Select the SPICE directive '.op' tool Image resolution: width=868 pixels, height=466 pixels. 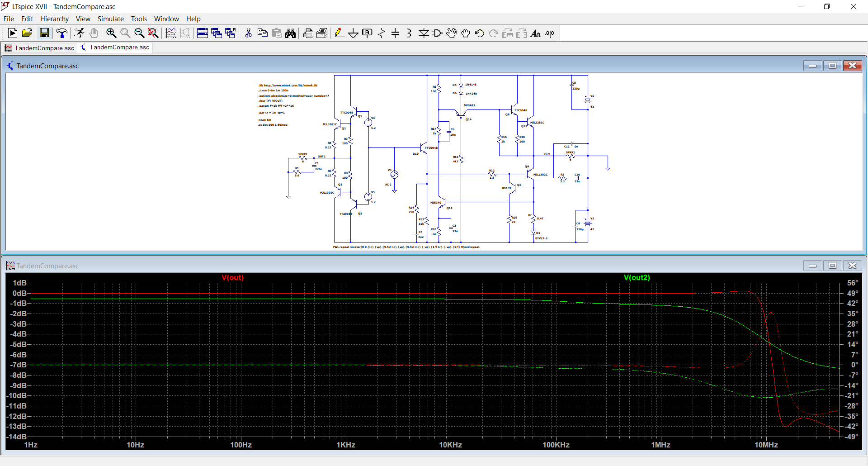(550, 33)
